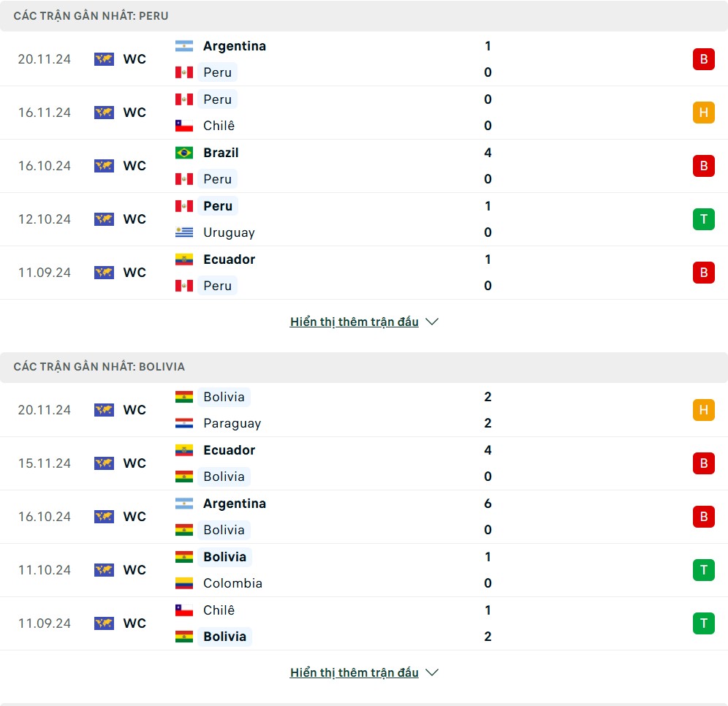The width and height of the screenshot is (728, 706).
Task: Open the Ecuador team in Peru's 11.09.24 match
Action: pyautogui.click(x=229, y=259)
